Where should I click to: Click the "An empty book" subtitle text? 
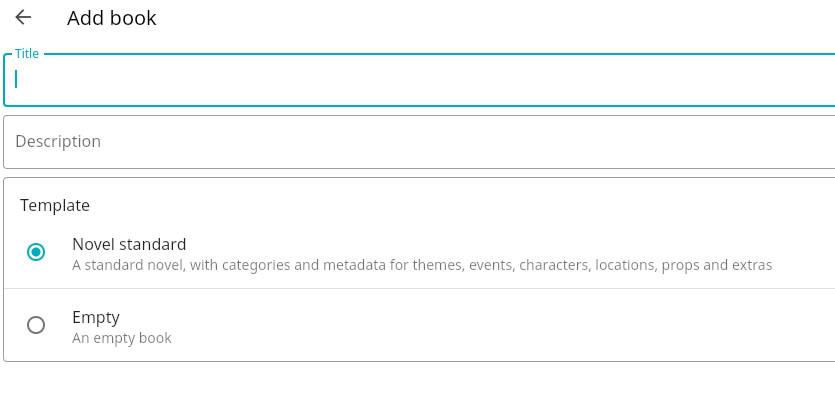[122, 338]
